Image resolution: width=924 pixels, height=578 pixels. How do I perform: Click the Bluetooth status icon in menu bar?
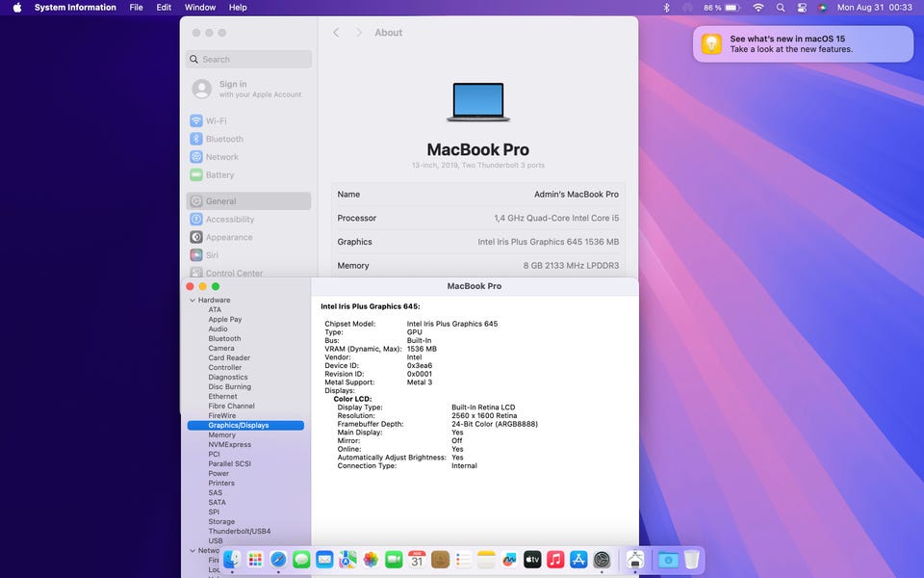click(666, 8)
